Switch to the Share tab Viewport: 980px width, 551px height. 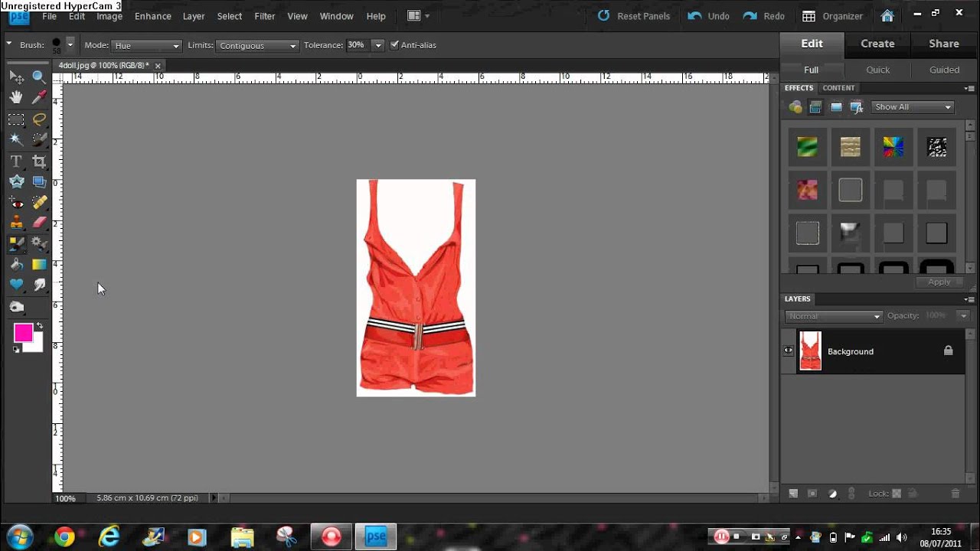[x=944, y=44]
